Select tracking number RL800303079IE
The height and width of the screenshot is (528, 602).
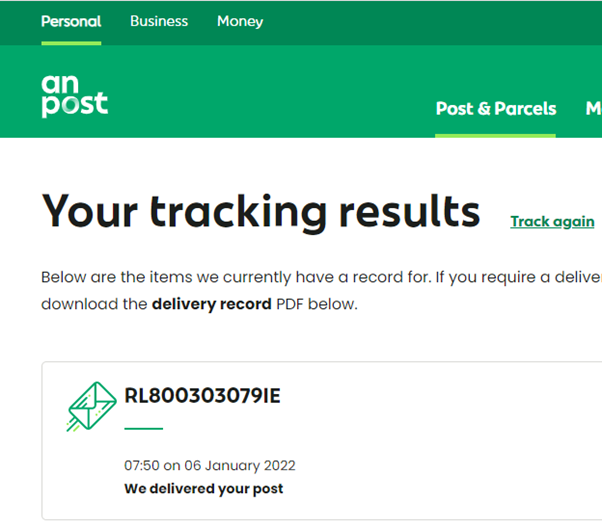click(x=202, y=396)
